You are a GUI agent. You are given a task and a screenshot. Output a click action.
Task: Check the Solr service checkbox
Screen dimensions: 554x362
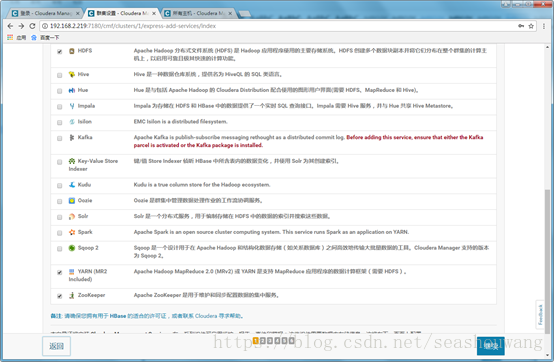[x=59, y=217]
